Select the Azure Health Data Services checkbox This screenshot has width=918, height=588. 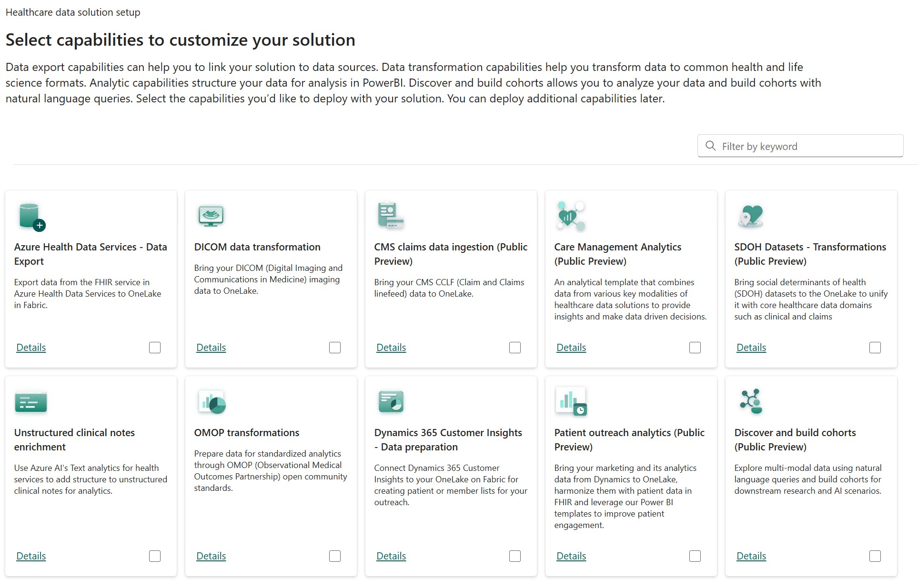click(x=155, y=348)
